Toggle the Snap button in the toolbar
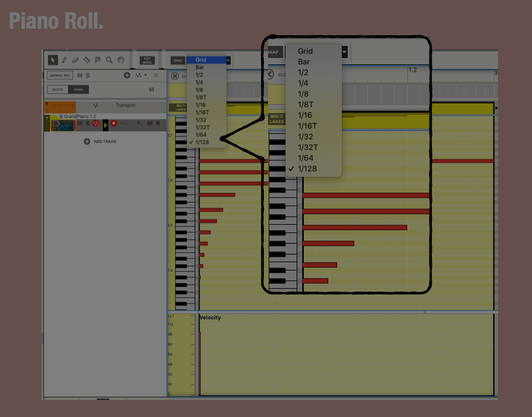 178,60
